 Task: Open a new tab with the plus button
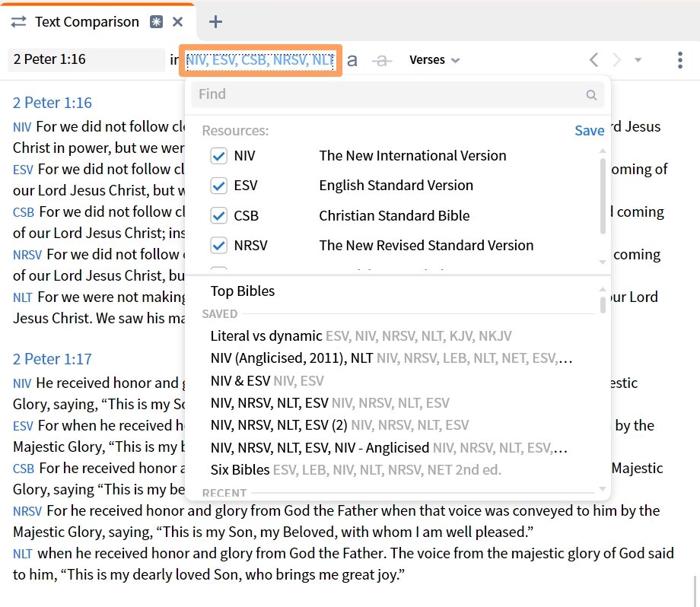click(x=215, y=22)
